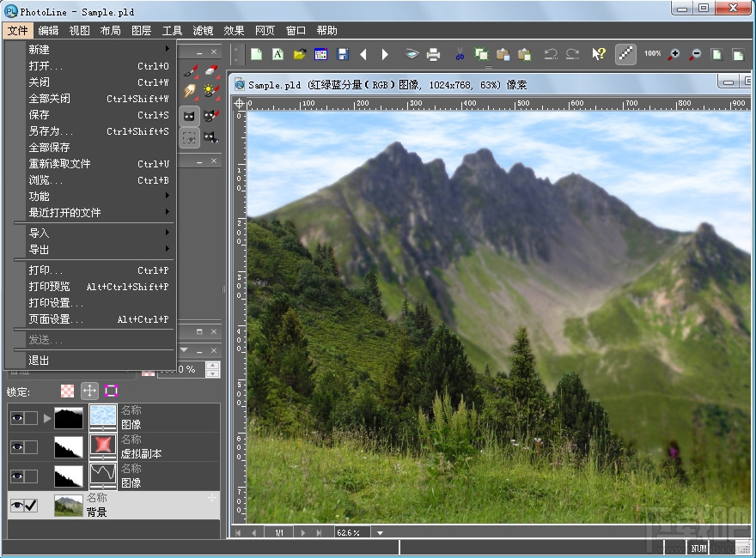
Task: Click the floppy disk save icon
Action: pos(342,54)
